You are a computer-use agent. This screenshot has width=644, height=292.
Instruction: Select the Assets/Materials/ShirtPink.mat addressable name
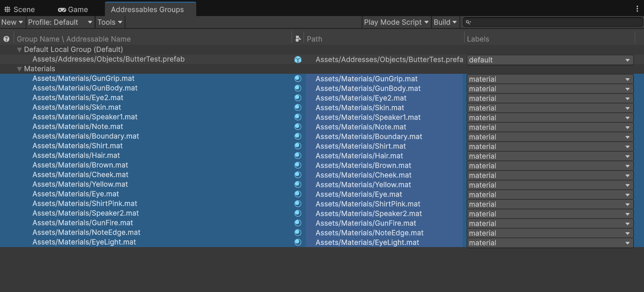pos(85,203)
